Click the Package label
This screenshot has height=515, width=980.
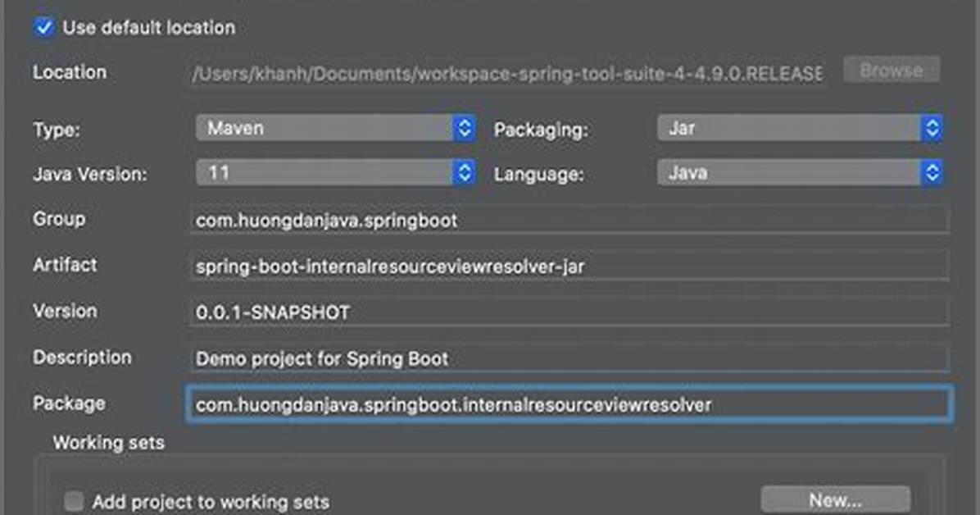(x=69, y=403)
